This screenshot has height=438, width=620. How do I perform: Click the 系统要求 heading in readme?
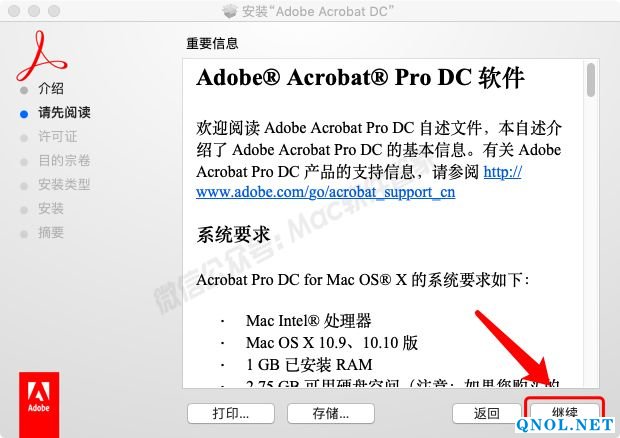[233, 235]
